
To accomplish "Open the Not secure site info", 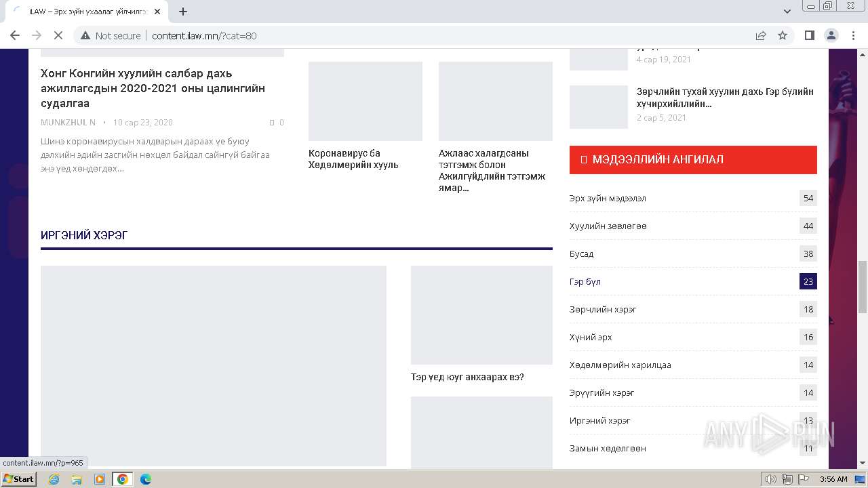I will [x=111, y=36].
